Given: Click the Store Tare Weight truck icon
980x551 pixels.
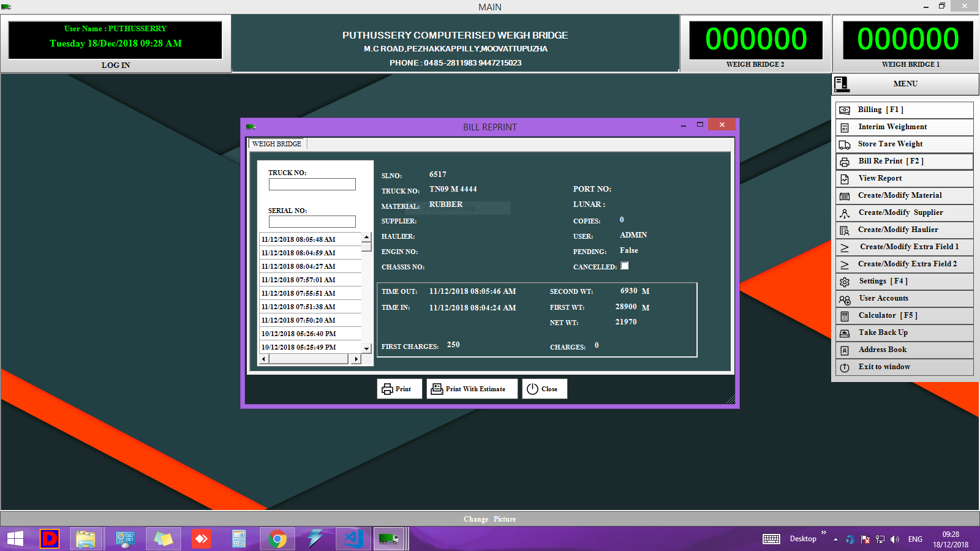Looking at the screenshot, I should click(x=845, y=144).
